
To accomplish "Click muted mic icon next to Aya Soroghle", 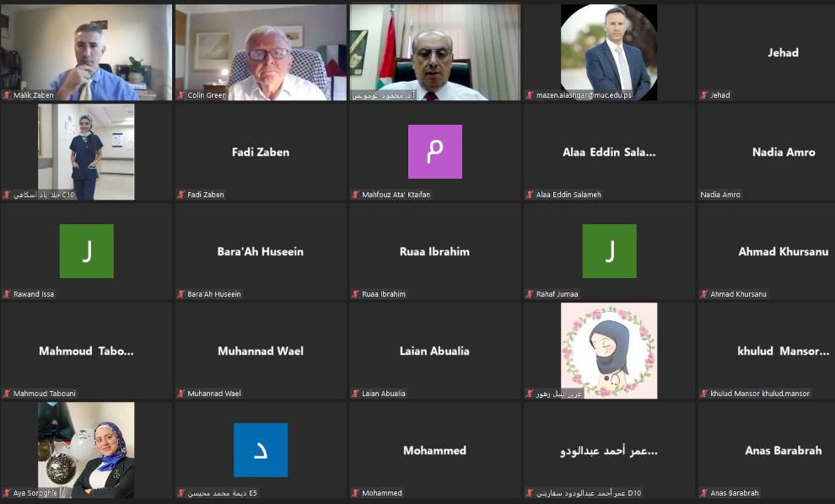I will [7, 493].
